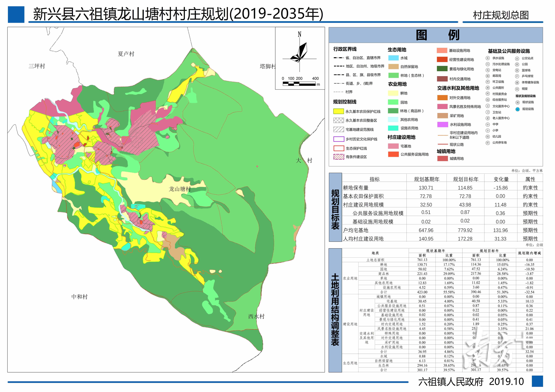Select the 公交站点 legend icon
Image resolution: width=555 pixels, height=392 pixels.
[x=517, y=59]
